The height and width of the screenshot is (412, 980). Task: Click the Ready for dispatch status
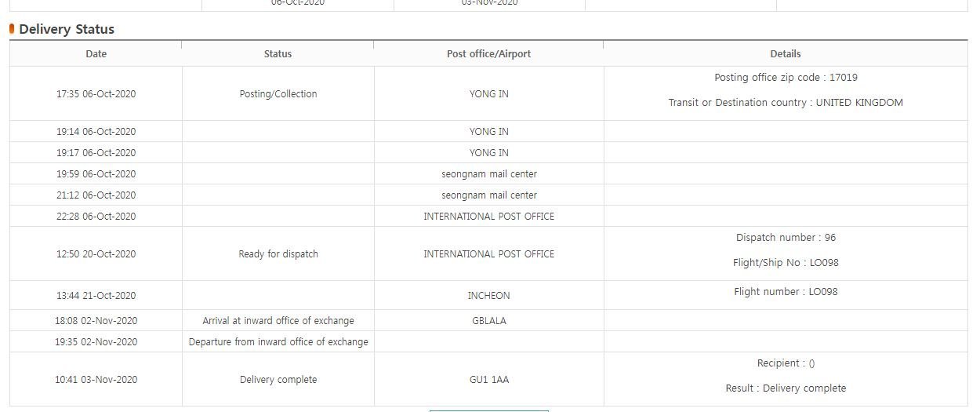[x=278, y=254]
